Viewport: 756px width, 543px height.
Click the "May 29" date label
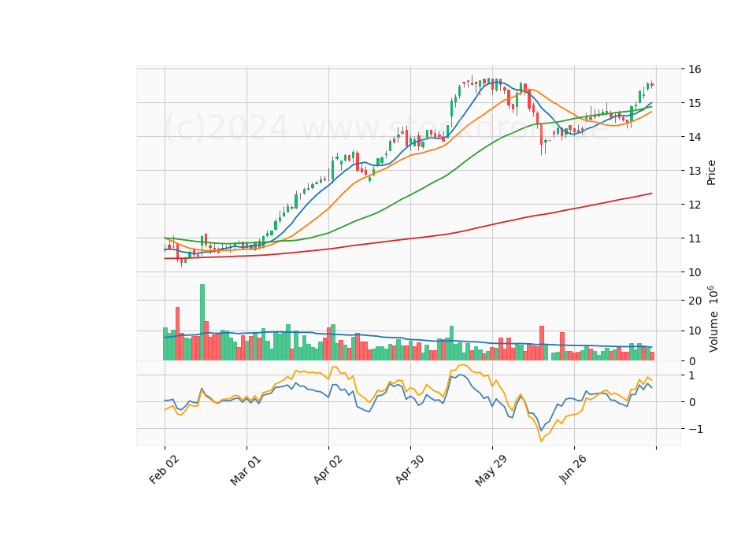tap(491, 471)
